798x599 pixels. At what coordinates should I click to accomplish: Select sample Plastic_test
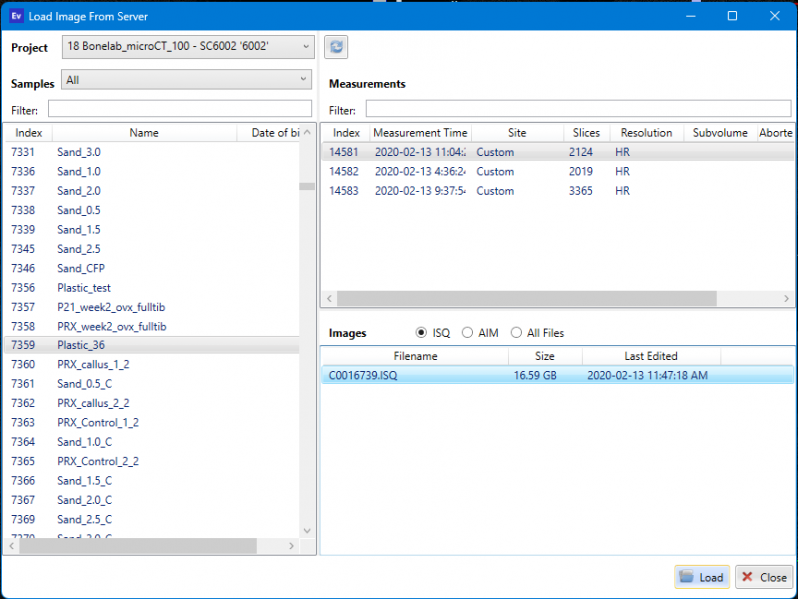(x=152, y=288)
